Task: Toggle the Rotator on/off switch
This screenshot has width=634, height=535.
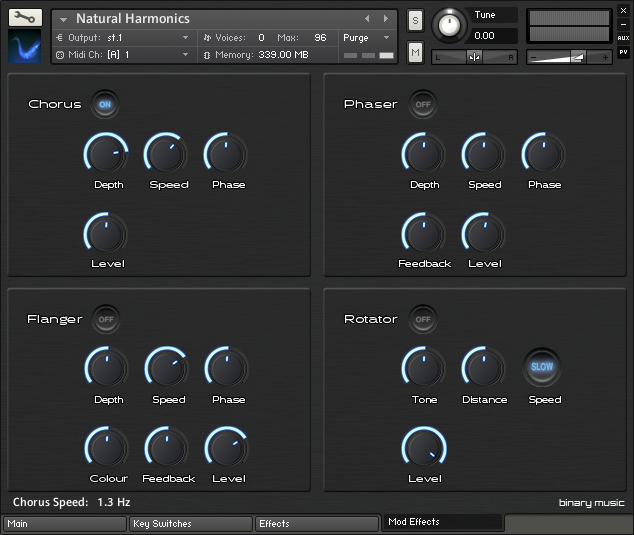Action: 423,319
